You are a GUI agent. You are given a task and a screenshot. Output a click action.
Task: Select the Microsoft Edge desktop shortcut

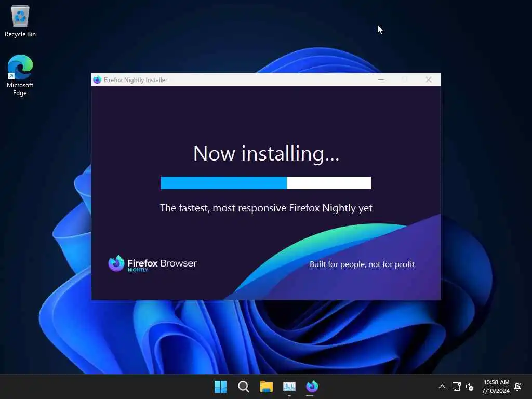(20, 75)
